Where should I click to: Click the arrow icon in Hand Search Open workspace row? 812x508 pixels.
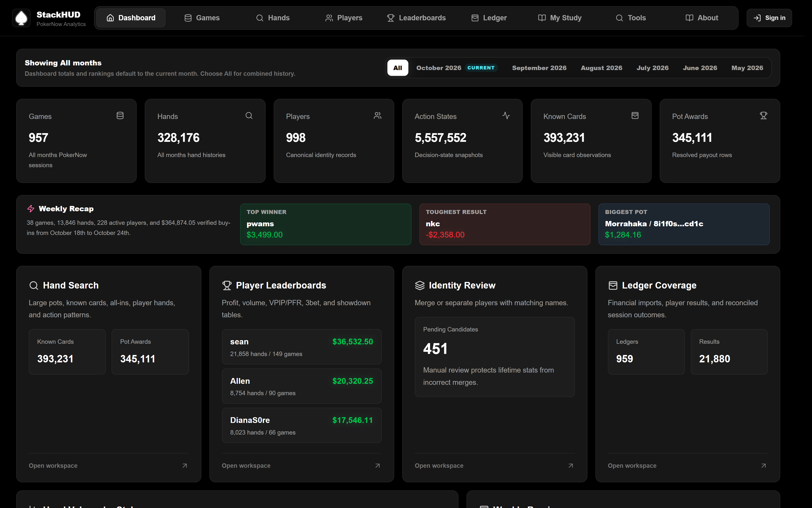tap(185, 466)
